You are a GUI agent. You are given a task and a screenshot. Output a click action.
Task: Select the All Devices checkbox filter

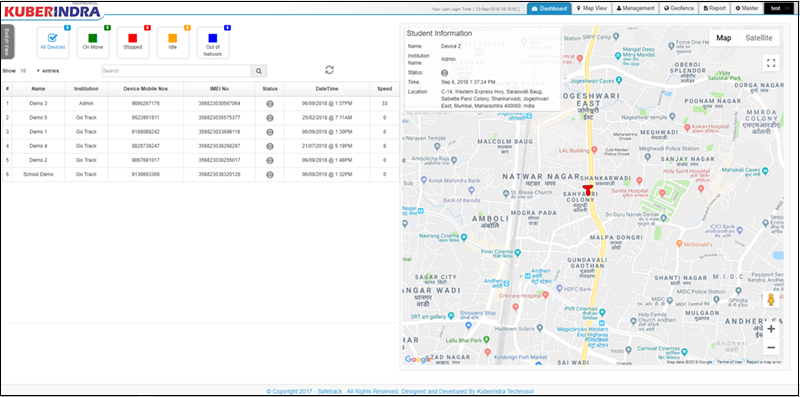point(53,42)
